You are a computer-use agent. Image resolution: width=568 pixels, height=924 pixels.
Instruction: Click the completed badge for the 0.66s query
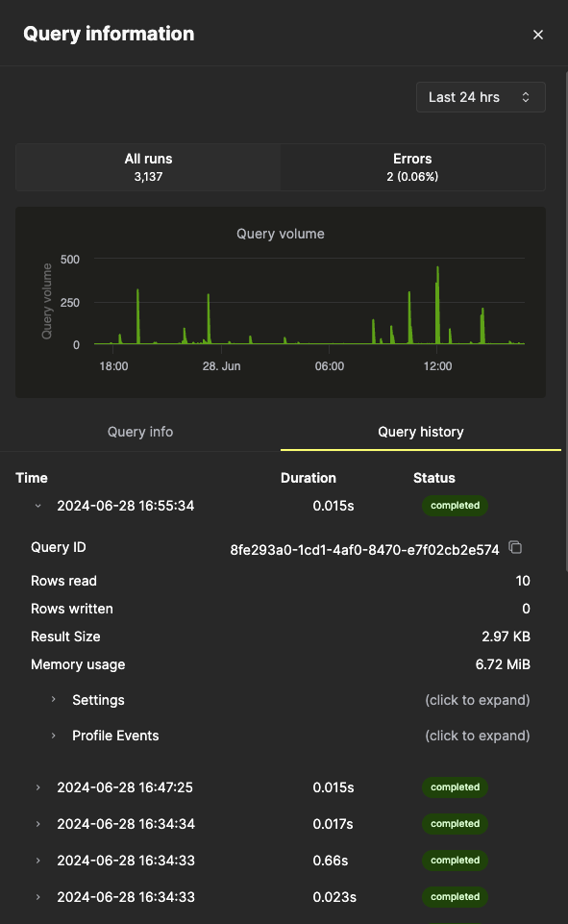click(454, 861)
